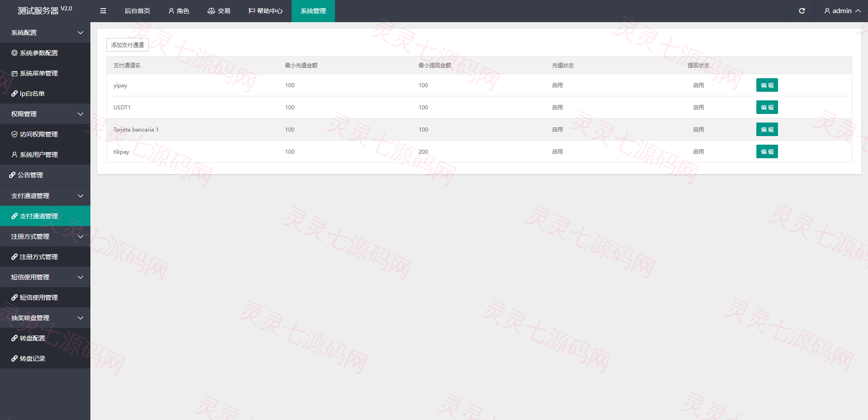Click the user icon beside 系统用户管理
The width and height of the screenshot is (868, 420).
(14, 155)
